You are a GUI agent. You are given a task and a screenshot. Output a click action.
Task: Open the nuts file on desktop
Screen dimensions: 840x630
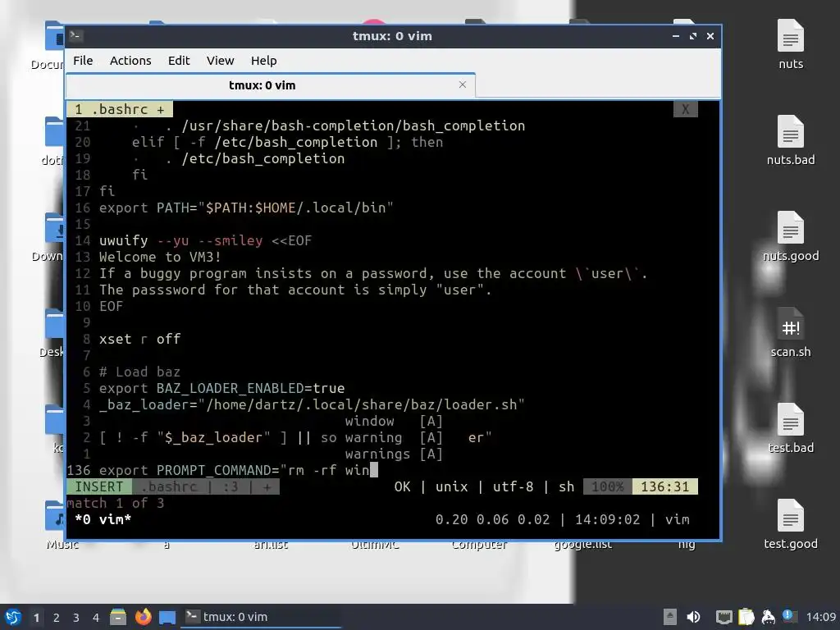tap(791, 44)
